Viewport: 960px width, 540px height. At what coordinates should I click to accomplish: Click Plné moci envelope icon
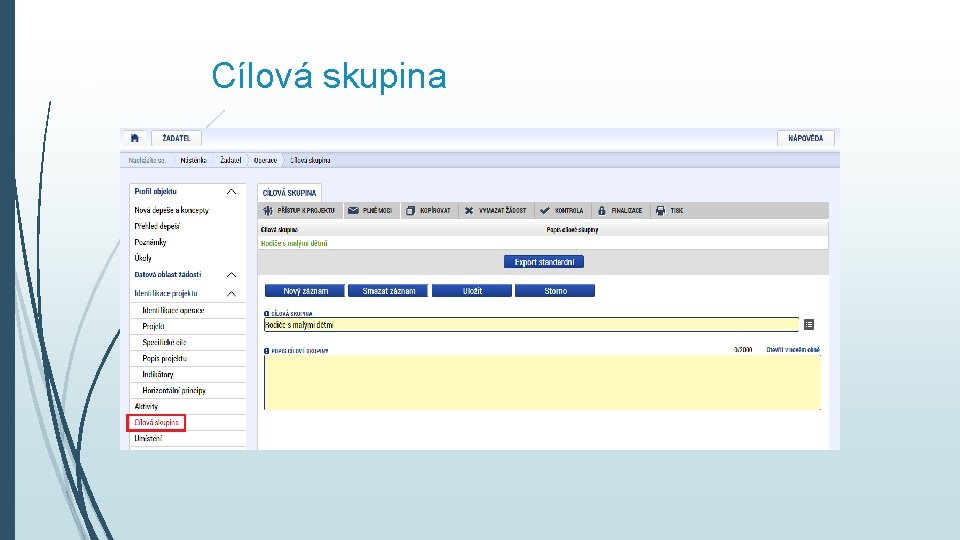[x=353, y=211]
